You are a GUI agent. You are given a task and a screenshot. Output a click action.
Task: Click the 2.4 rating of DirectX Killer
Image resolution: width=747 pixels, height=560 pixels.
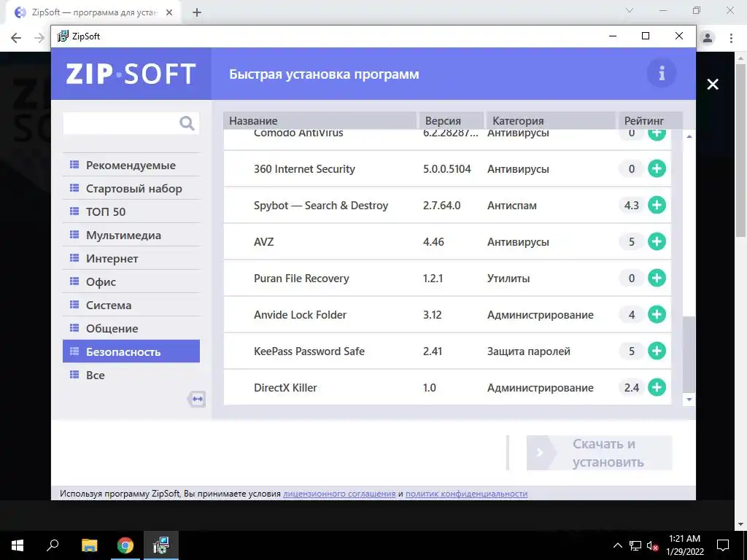[632, 388]
